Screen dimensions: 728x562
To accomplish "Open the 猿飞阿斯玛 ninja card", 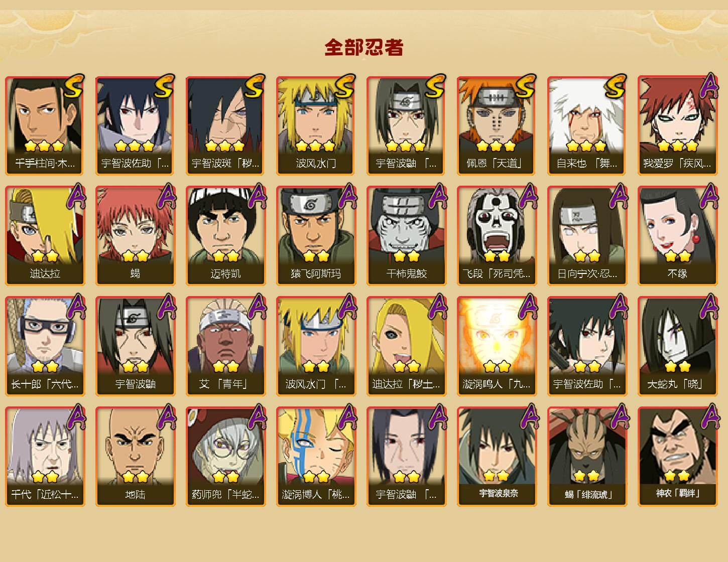I will point(316,236).
